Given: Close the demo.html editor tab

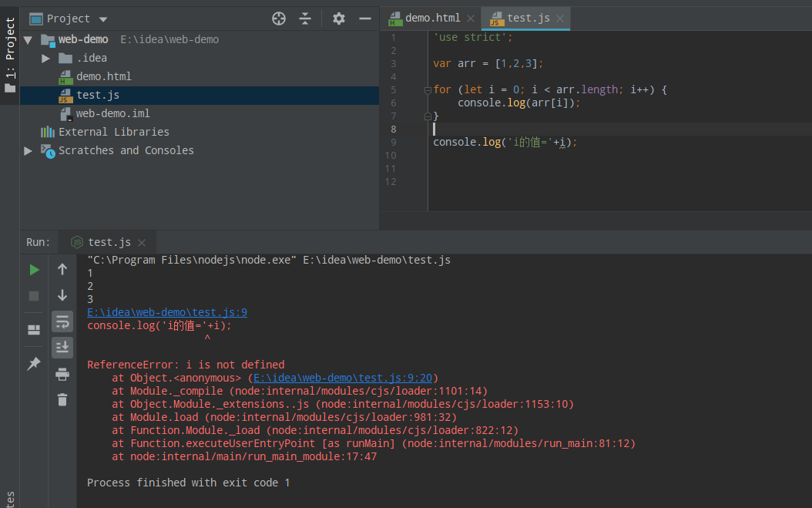Looking at the screenshot, I should [470, 19].
